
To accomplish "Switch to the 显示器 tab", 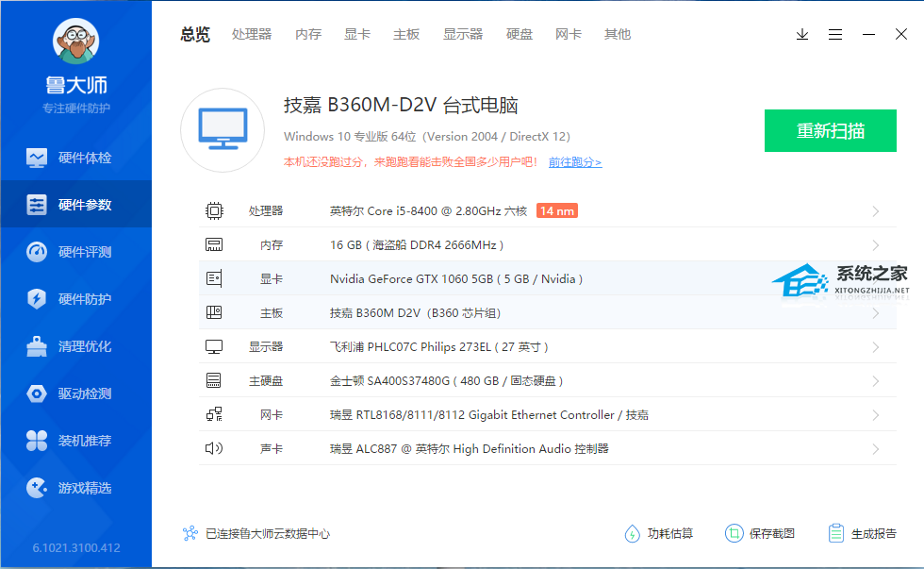I will pyautogui.click(x=463, y=34).
